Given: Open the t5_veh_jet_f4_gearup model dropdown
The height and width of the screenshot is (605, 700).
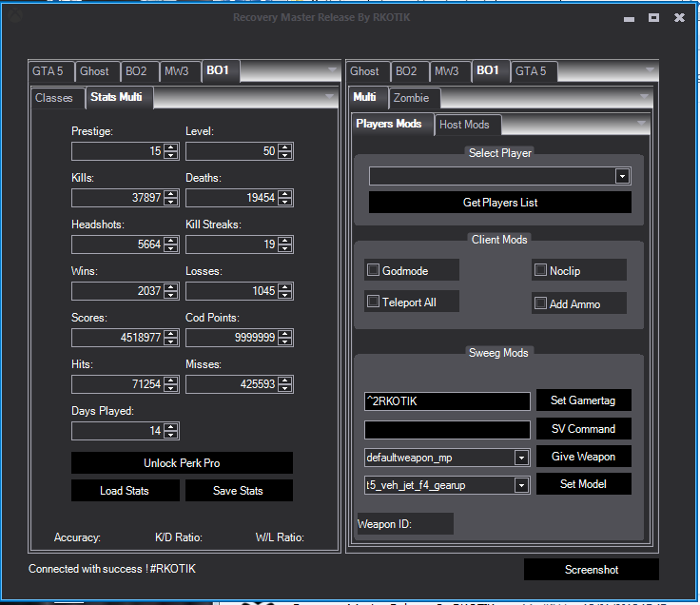Looking at the screenshot, I should (521, 485).
